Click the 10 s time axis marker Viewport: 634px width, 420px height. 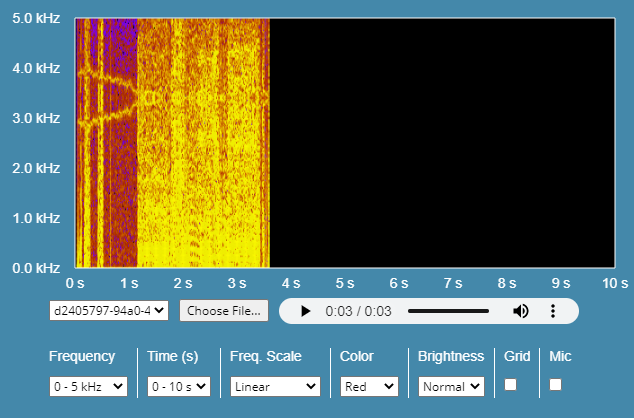(614, 283)
